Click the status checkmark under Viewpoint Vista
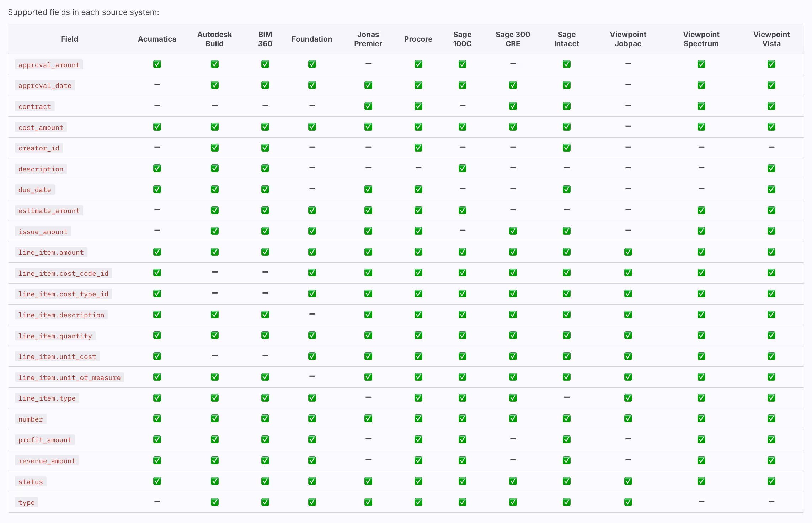Screen dimensions: 812x523 click(771, 481)
